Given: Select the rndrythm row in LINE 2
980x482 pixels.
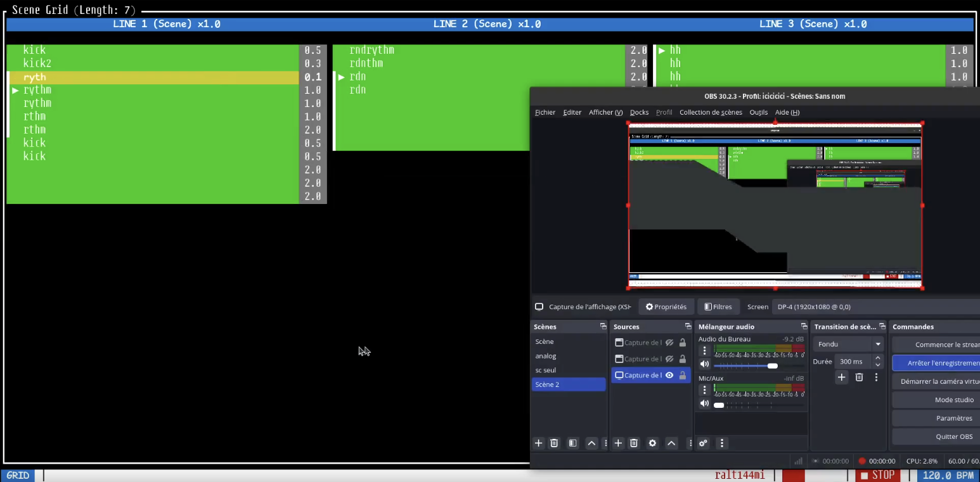Looking at the screenshot, I should pyautogui.click(x=479, y=50).
